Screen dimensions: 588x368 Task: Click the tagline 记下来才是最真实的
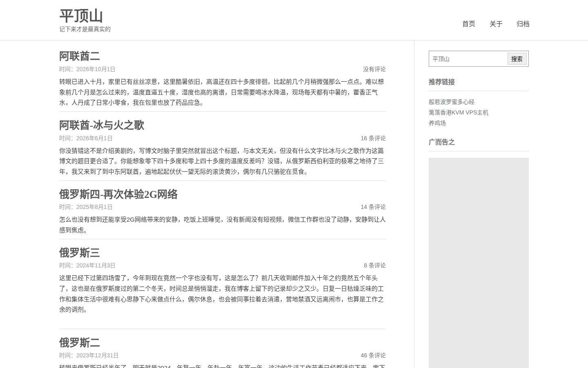[x=85, y=29]
